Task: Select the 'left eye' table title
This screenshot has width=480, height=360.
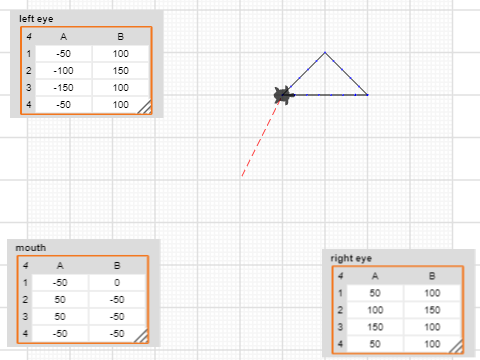Action: pyautogui.click(x=36, y=19)
